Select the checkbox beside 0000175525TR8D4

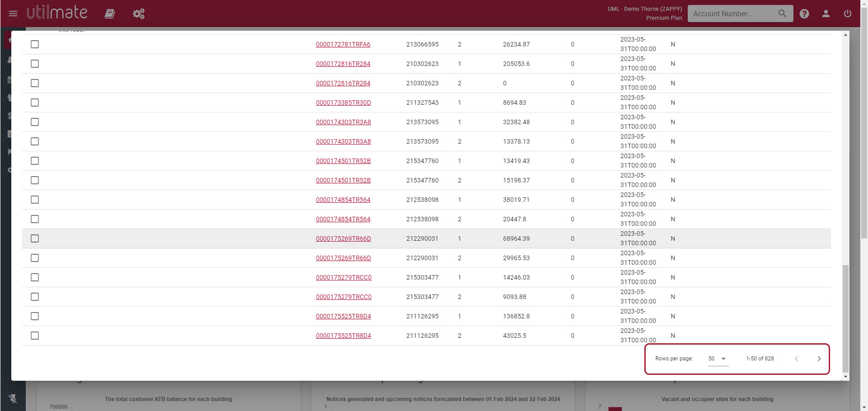[x=35, y=316]
